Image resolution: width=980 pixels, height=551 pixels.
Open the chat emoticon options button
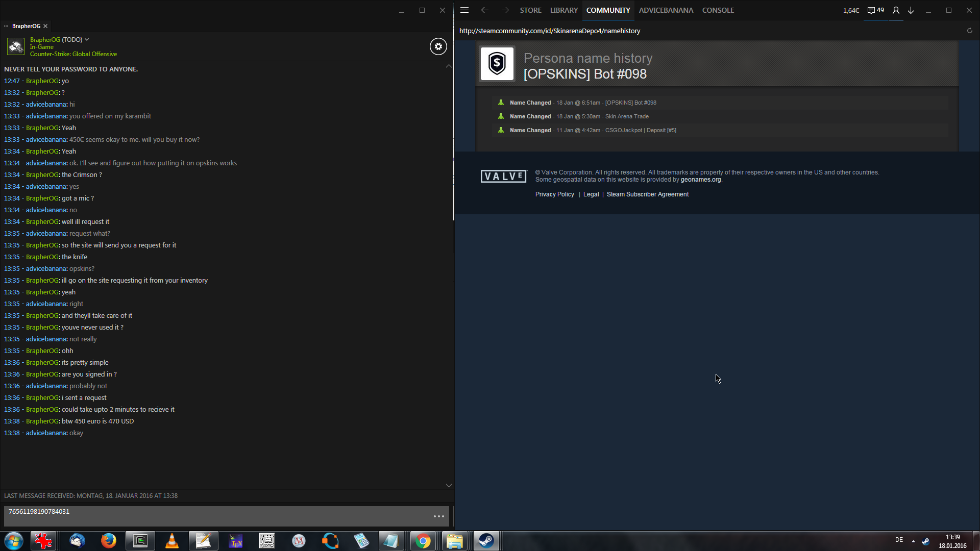pyautogui.click(x=438, y=516)
